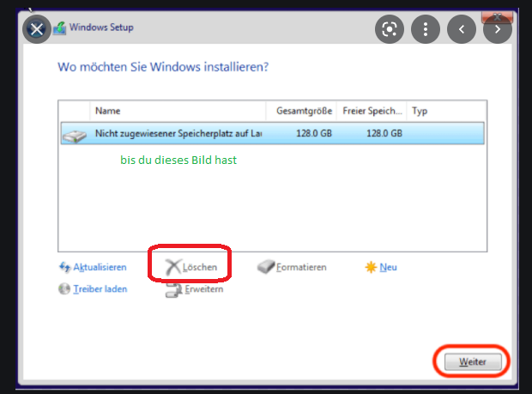This screenshot has height=394, width=532.
Task: Click the Formatieren link
Action: coord(301,268)
